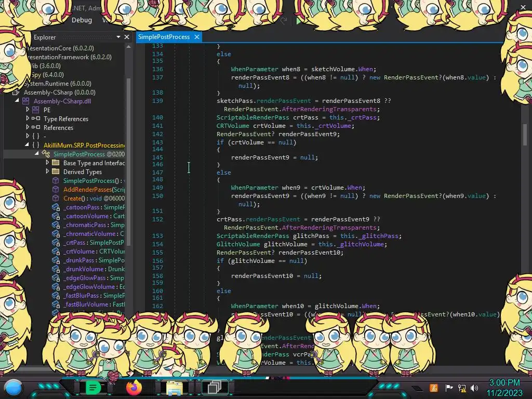Viewport: 532px width, 399px height.
Task: Click the AkilliMum namespace braces icon
Action: [x=36, y=145]
